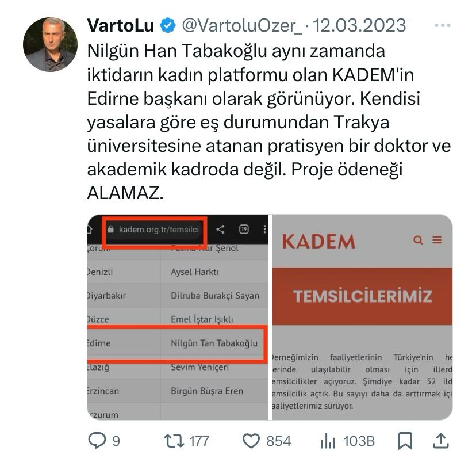Click the browser share icon in screenshot
This screenshot has height=458, width=476.
tap(220, 229)
